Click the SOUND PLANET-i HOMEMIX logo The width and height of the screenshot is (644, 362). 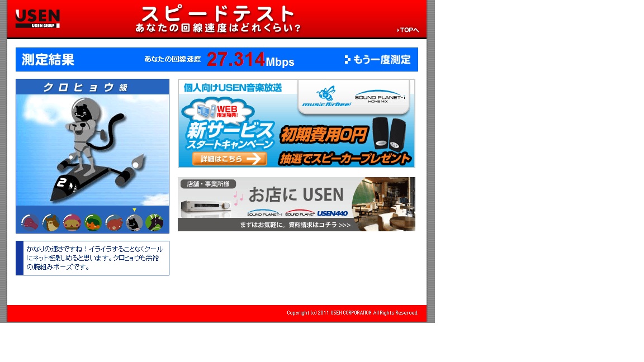(x=380, y=97)
